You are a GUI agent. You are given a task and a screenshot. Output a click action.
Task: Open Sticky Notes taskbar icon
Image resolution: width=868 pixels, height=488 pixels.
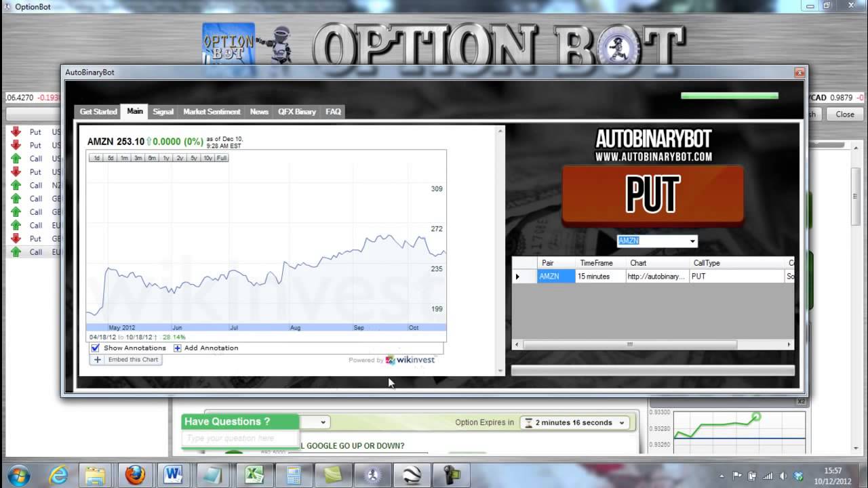[x=333, y=474]
